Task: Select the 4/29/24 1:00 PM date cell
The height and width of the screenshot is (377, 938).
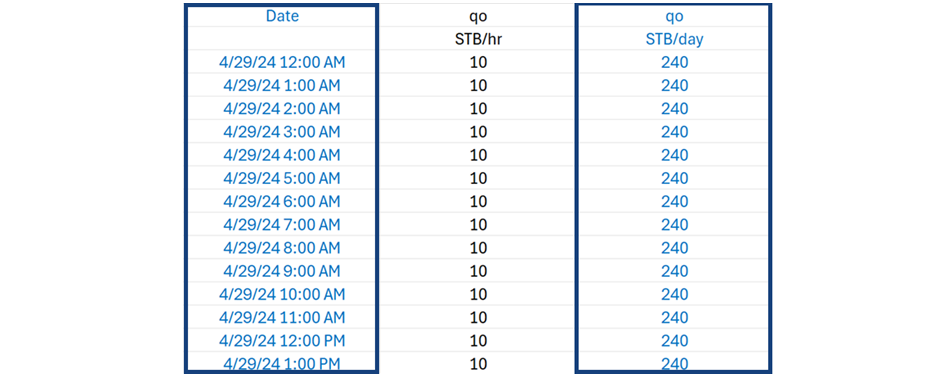Action: point(282,362)
